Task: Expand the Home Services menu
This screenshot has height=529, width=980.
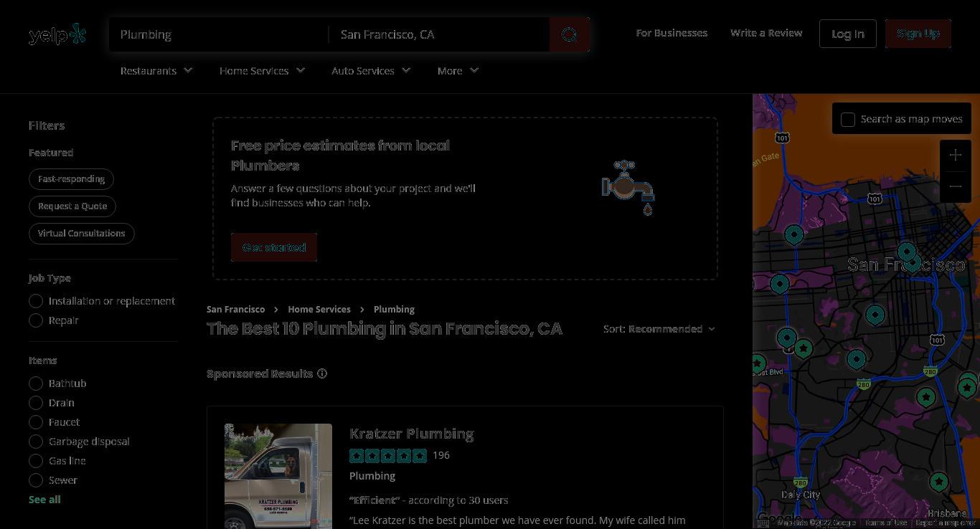Action: (262, 70)
